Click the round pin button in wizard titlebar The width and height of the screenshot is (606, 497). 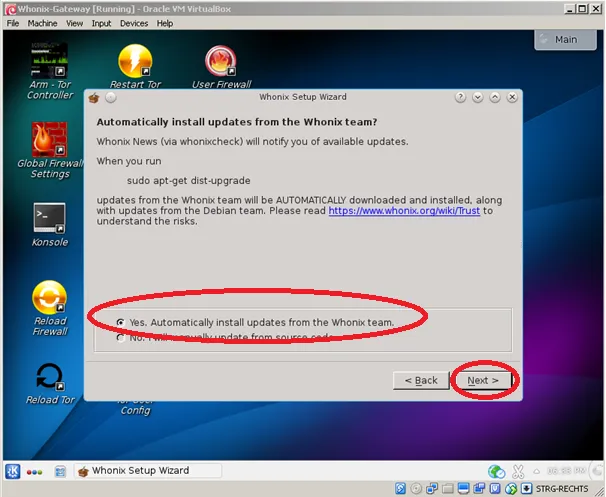point(111,98)
